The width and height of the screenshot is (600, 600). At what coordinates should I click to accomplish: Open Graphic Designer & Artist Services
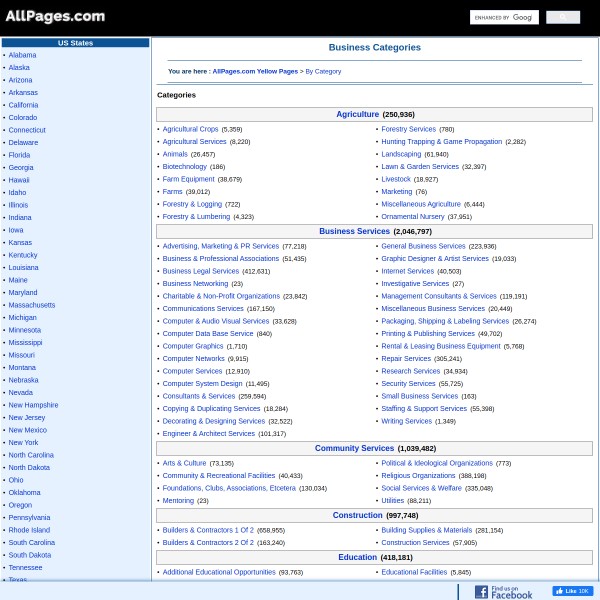coord(435,259)
